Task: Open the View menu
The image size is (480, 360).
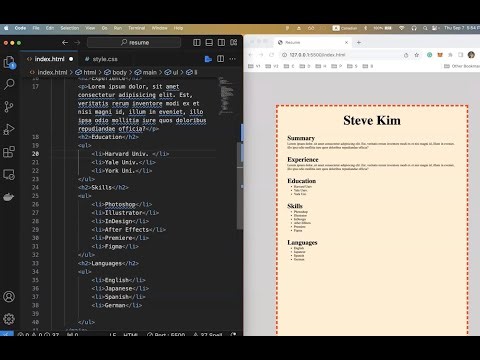Action: point(90,28)
